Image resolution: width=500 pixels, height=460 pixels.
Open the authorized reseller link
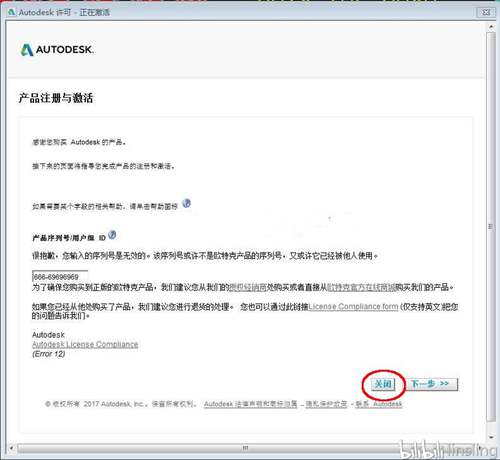pyautogui.click(x=248, y=287)
